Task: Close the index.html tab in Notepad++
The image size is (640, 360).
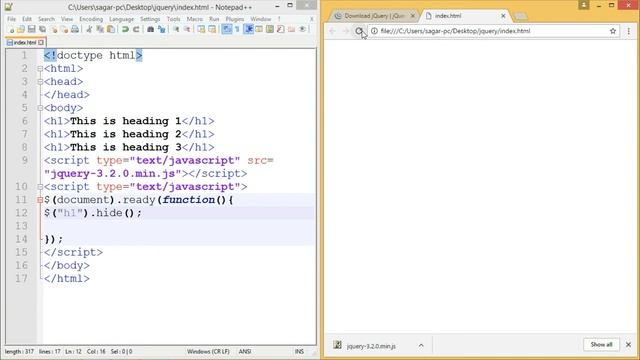Action: 41,42
